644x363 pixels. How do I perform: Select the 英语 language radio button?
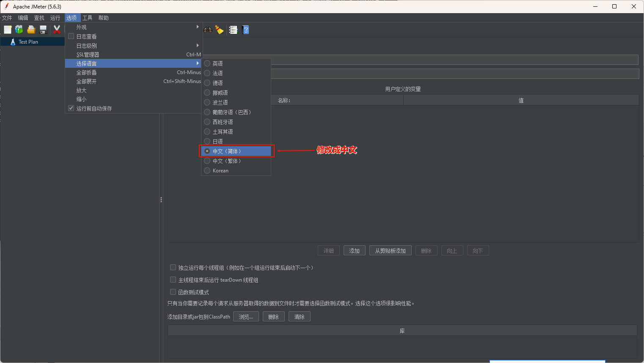[x=207, y=64]
